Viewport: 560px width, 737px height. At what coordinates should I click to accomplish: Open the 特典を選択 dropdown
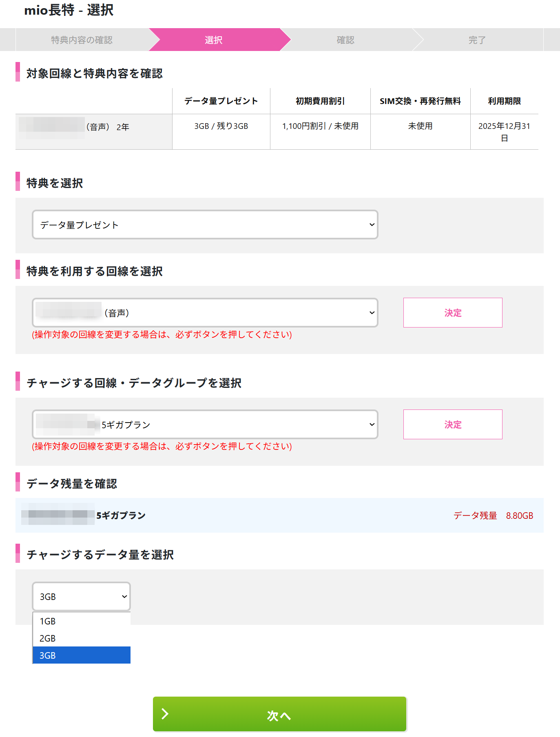(205, 225)
